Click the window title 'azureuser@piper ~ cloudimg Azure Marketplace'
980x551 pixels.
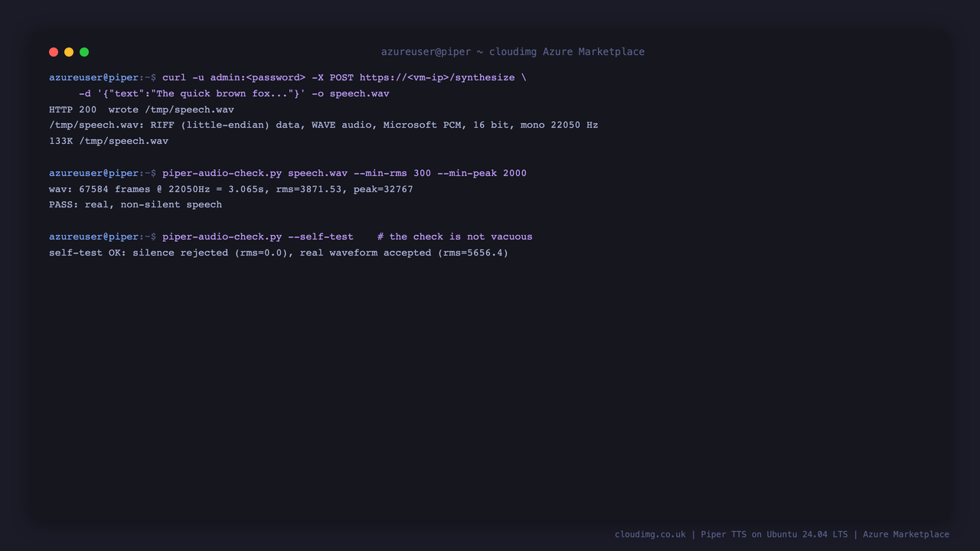513,52
